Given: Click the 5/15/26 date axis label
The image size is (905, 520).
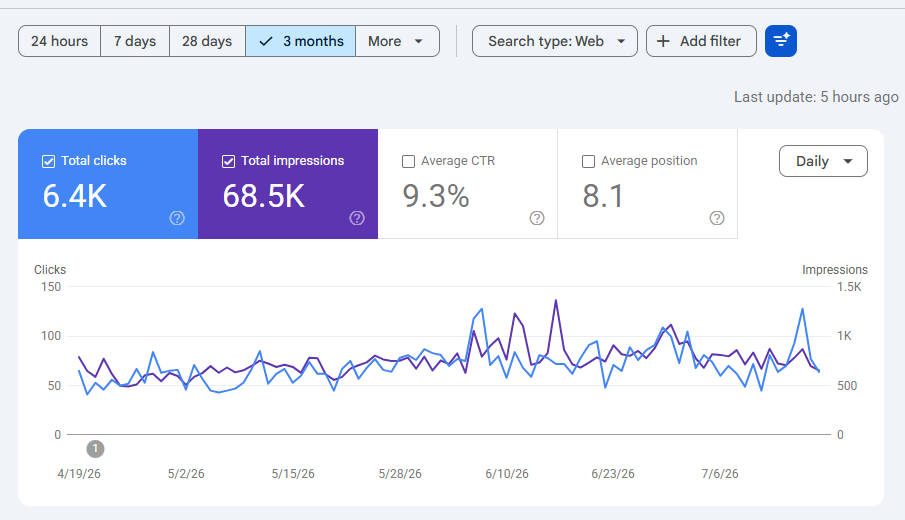Looking at the screenshot, I should 293,474.
